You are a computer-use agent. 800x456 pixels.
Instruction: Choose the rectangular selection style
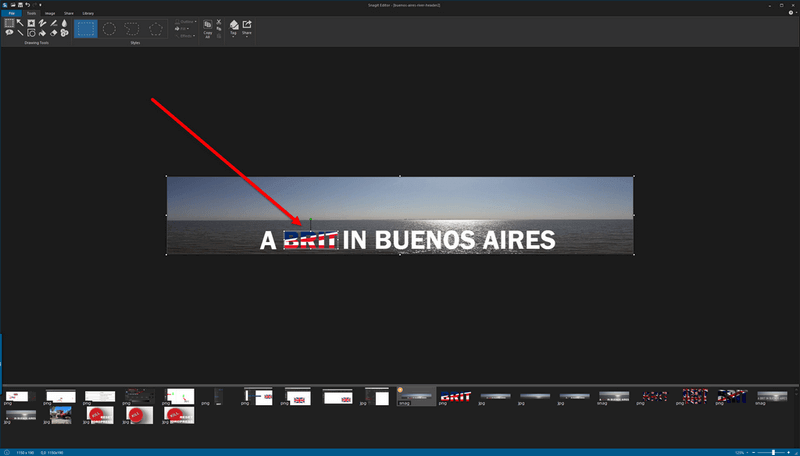[86, 29]
